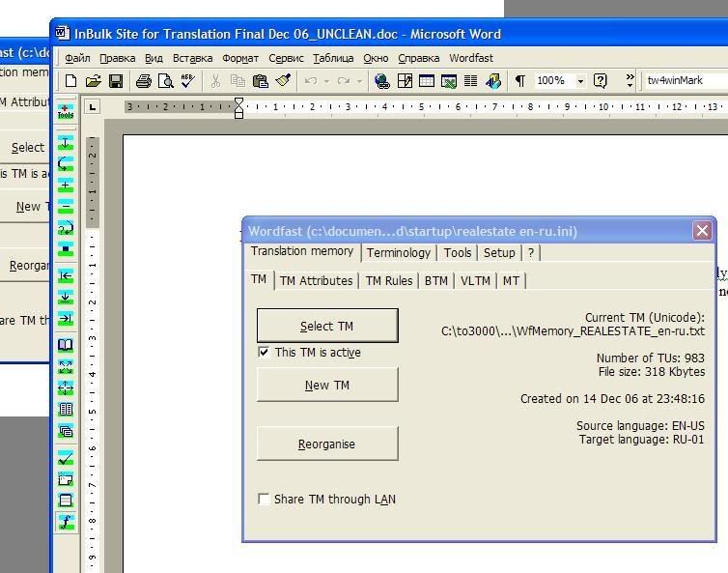Expand toolbar options double-chevron
This screenshot has height=573, width=728.
click(x=630, y=80)
